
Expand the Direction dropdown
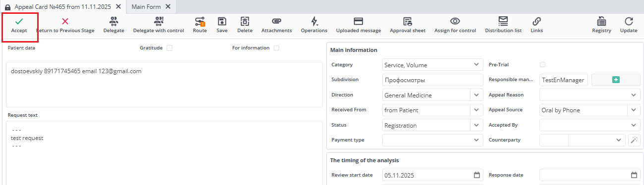pos(476,95)
